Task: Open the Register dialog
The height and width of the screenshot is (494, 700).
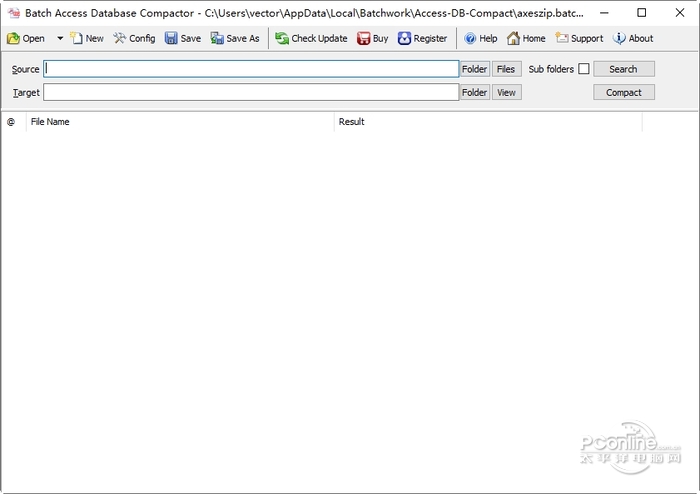Action: (x=422, y=38)
